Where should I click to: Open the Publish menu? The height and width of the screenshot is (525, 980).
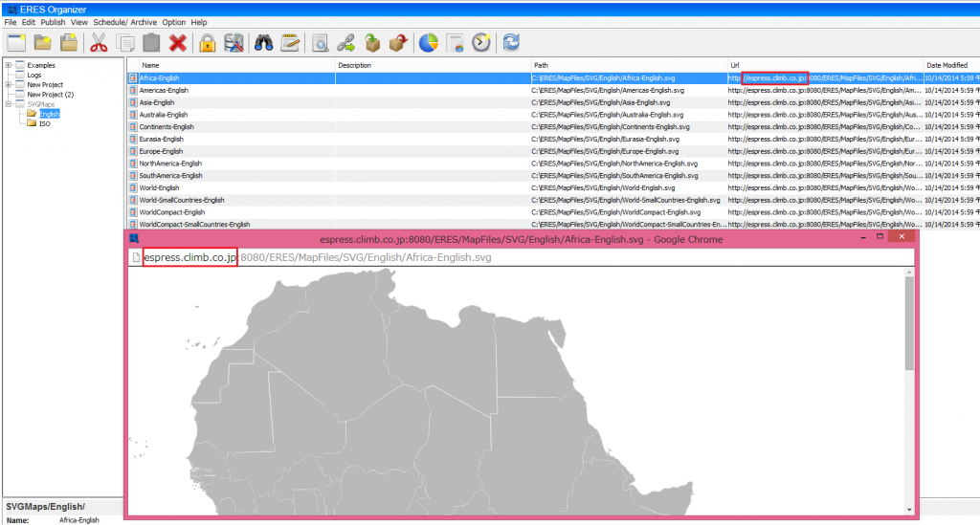(x=53, y=22)
